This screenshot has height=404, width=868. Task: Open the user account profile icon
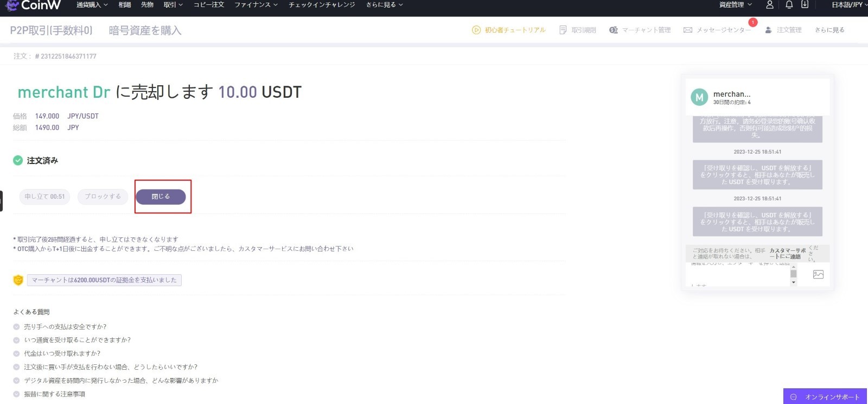click(x=769, y=5)
